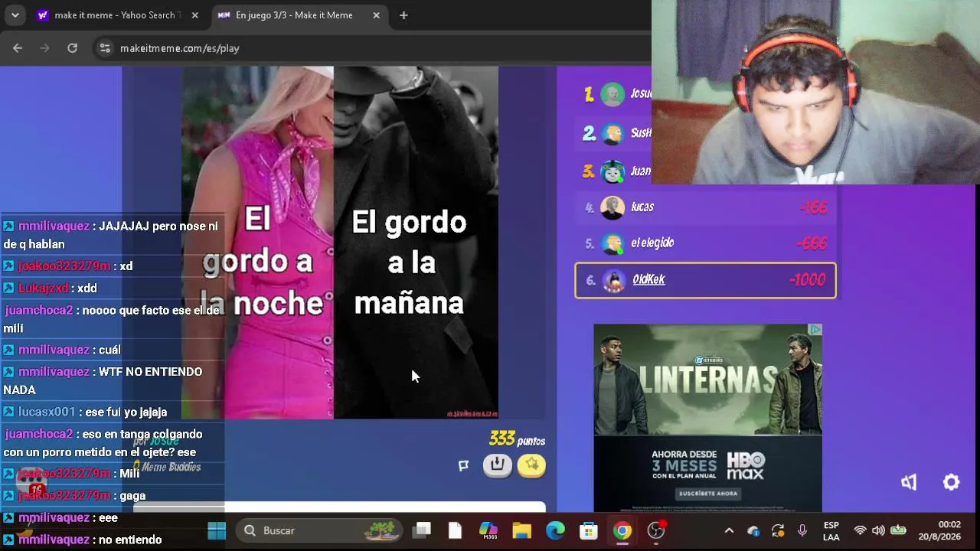Open the Wi-Fi network tray icon
980x551 pixels.
[860, 530]
